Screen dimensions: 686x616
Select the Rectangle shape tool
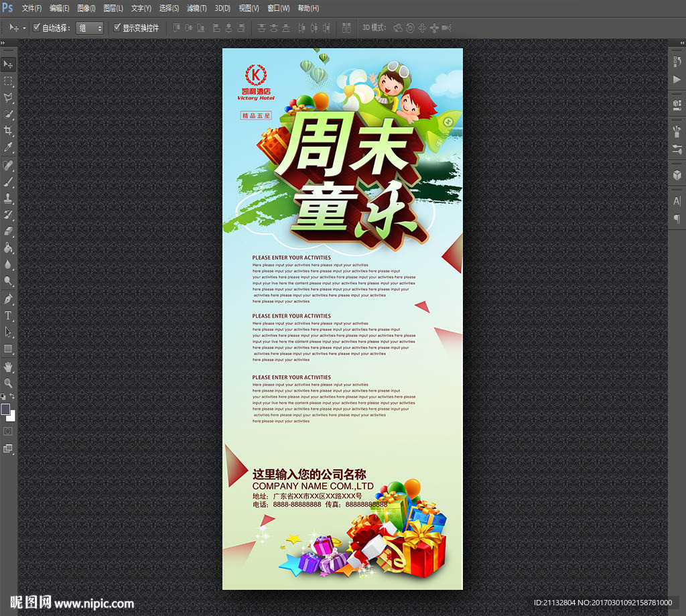[8, 349]
